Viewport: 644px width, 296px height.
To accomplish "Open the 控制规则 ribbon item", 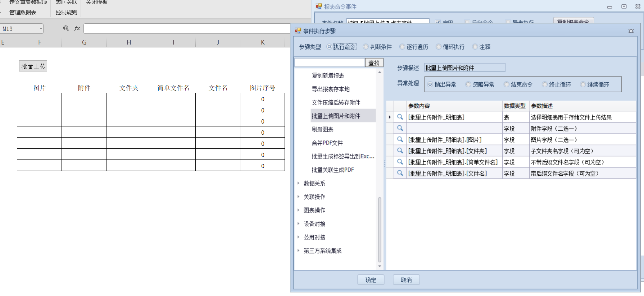I will [66, 12].
